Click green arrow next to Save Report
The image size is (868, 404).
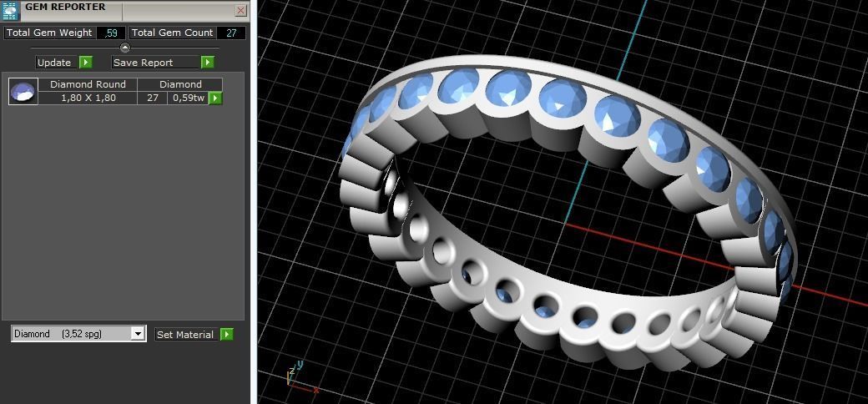[x=208, y=63]
